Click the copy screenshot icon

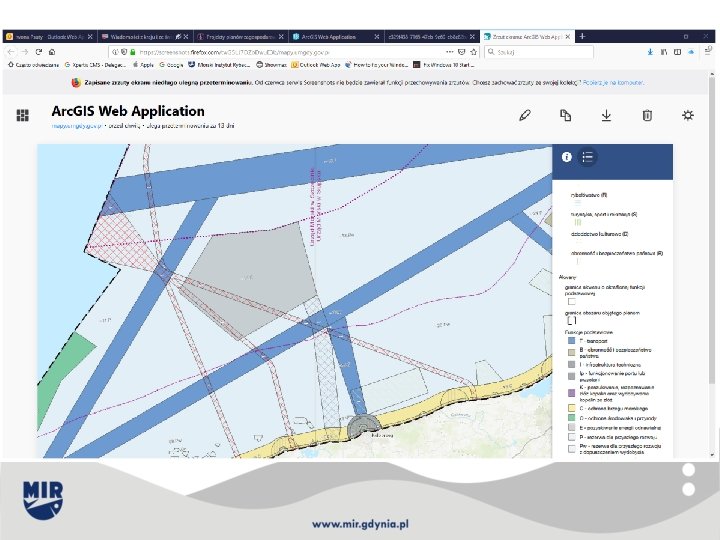pyautogui.click(x=566, y=115)
